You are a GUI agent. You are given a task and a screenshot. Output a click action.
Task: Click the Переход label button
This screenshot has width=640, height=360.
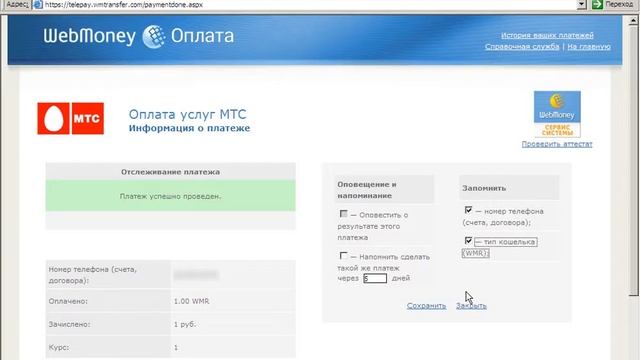tap(619, 4)
